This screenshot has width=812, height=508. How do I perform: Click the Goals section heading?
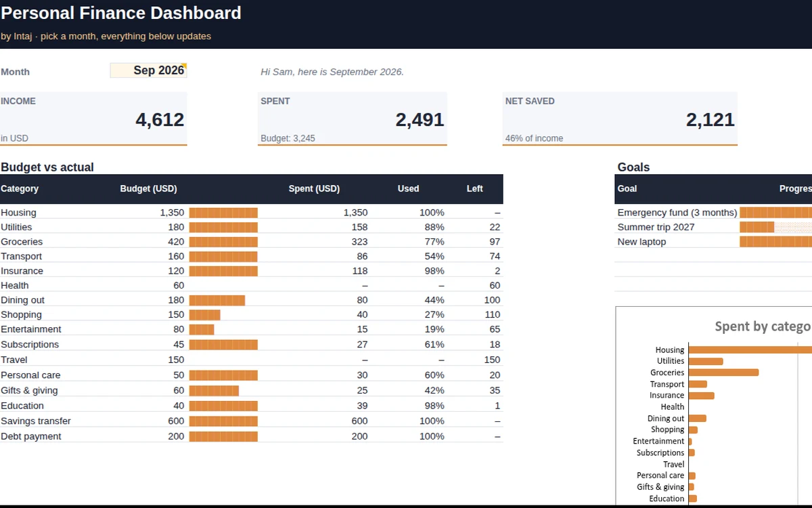click(633, 167)
